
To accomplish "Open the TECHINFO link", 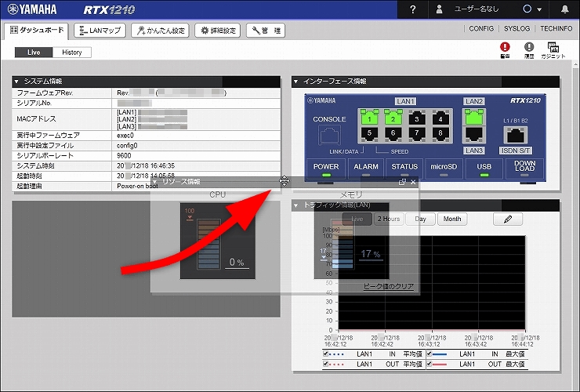I will pyautogui.click(x=556, y=28).
